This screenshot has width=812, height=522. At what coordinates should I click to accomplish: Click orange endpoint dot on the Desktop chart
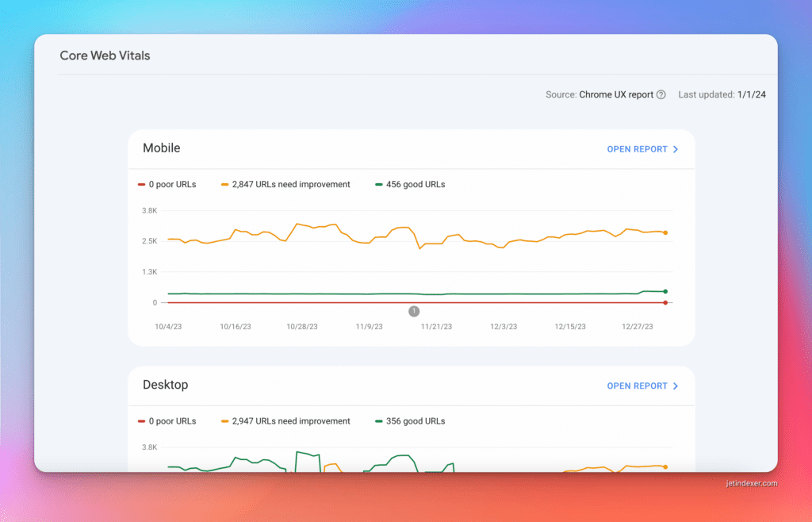[x=665, y=466]
